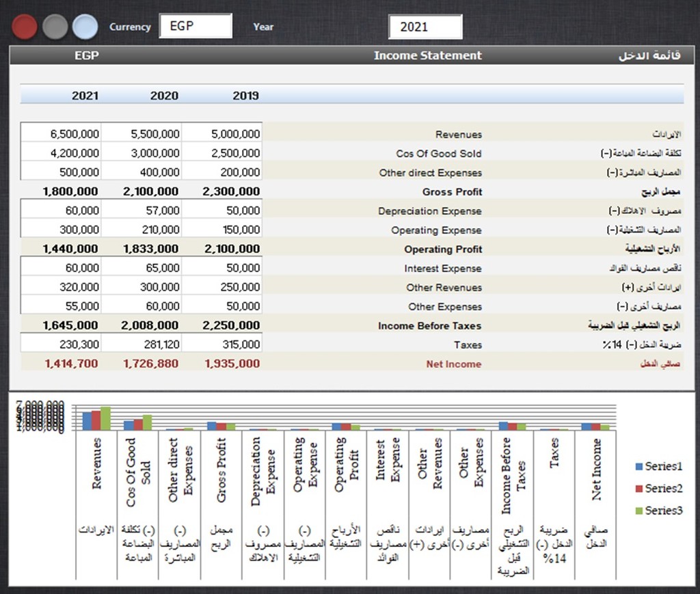Click the Gross Profit row label
The width and height of the screenshot is (700, 594).
point(453,192)
